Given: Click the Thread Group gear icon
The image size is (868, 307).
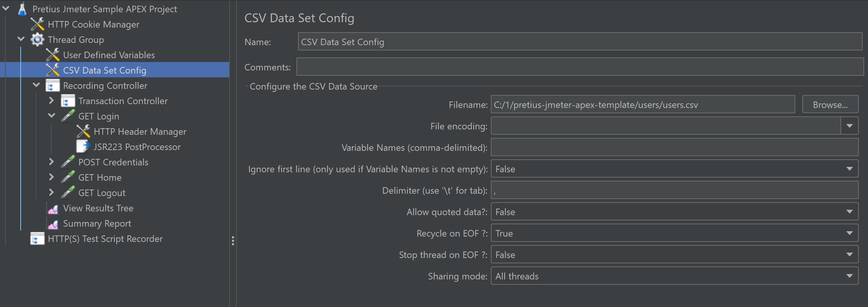Looking at the screenshot, I should coord(37,39).
